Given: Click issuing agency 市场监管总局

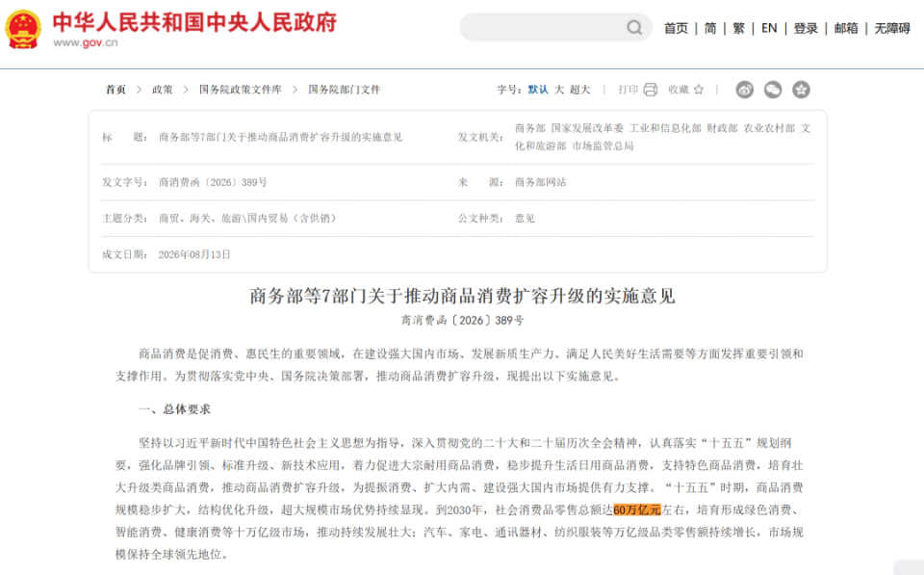Looking at the screenshot, I should (x=603, y=146).
